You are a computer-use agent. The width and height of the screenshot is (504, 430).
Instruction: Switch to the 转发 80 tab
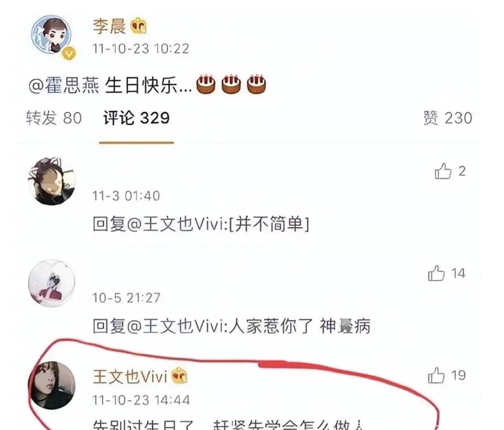click(x=54, y=118)
